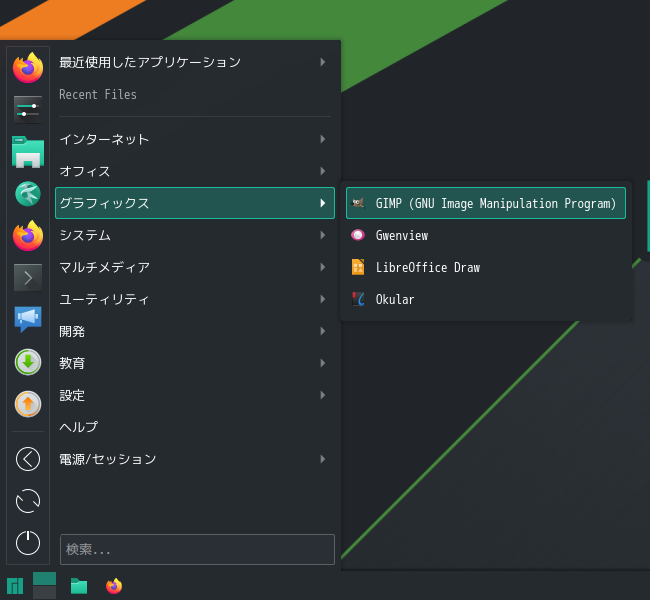This screenshot has height=600, width=650.
Task: Click the 検索 search field
Action: click(x=197, y=549)
